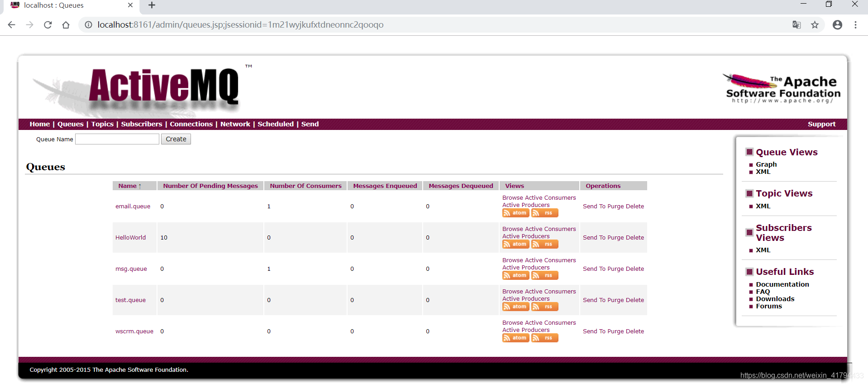868x384 pixels.
Task: Open atom feed for test.queue
Action: 515,307
